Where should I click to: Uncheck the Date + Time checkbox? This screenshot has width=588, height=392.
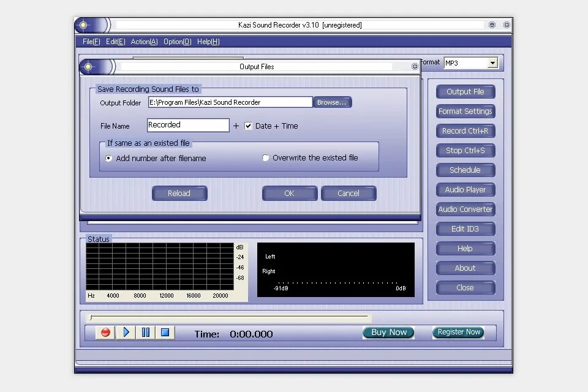pyautogui.click(x=248, y=126)
